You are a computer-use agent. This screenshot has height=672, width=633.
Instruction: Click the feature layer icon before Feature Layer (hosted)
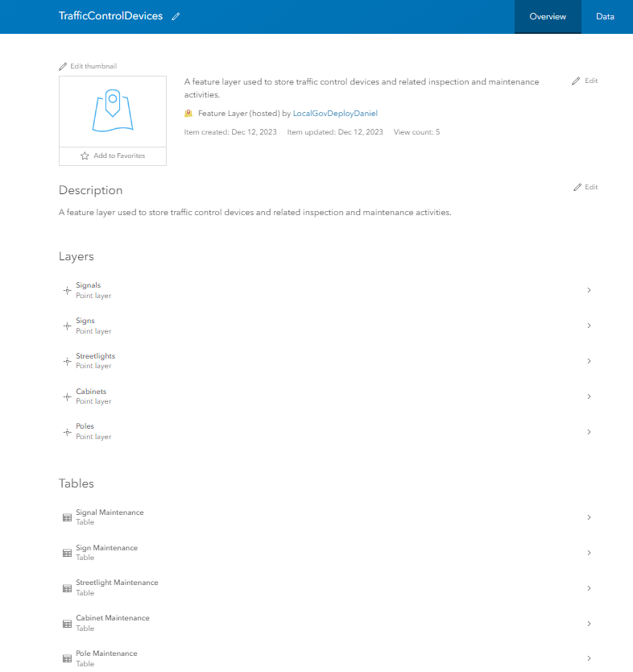pyautogui.click(x=188, y=114)
